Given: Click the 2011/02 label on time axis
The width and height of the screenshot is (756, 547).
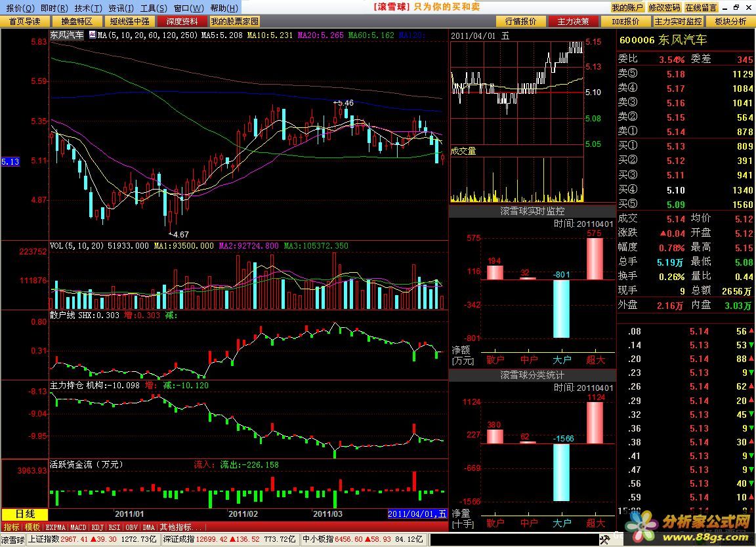Looking at the screenshot, I should [x=243, y=514].
